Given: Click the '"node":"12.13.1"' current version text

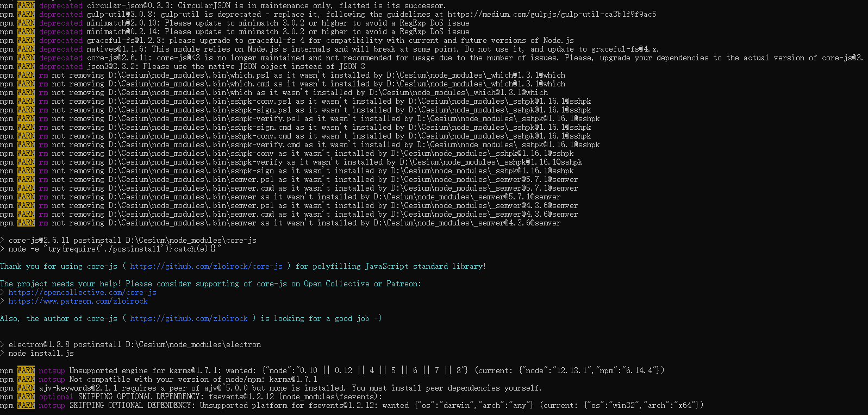Looking at the screenshot, I should [x=556, y=370].
